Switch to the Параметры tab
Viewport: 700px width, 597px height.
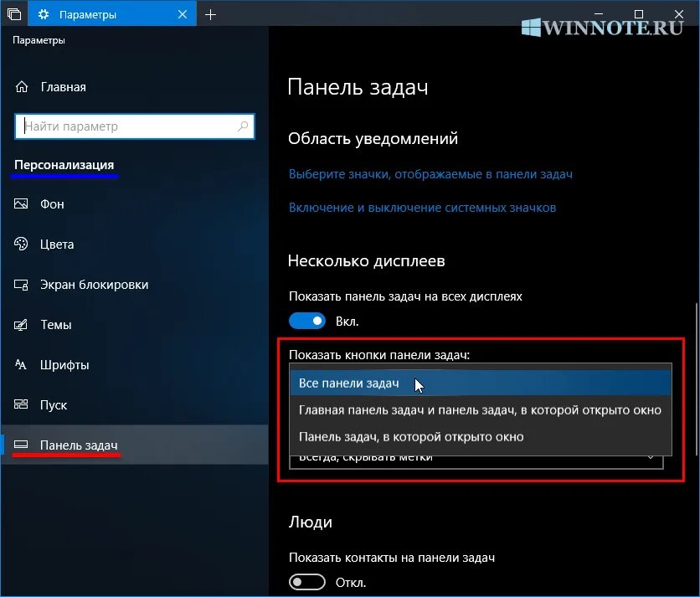112,14
